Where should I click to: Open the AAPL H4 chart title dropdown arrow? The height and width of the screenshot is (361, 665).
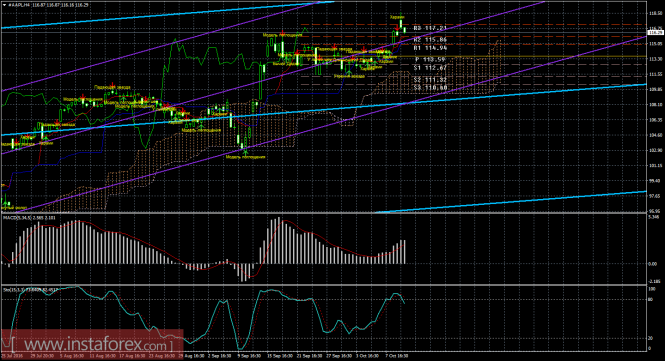pos(4,5)
